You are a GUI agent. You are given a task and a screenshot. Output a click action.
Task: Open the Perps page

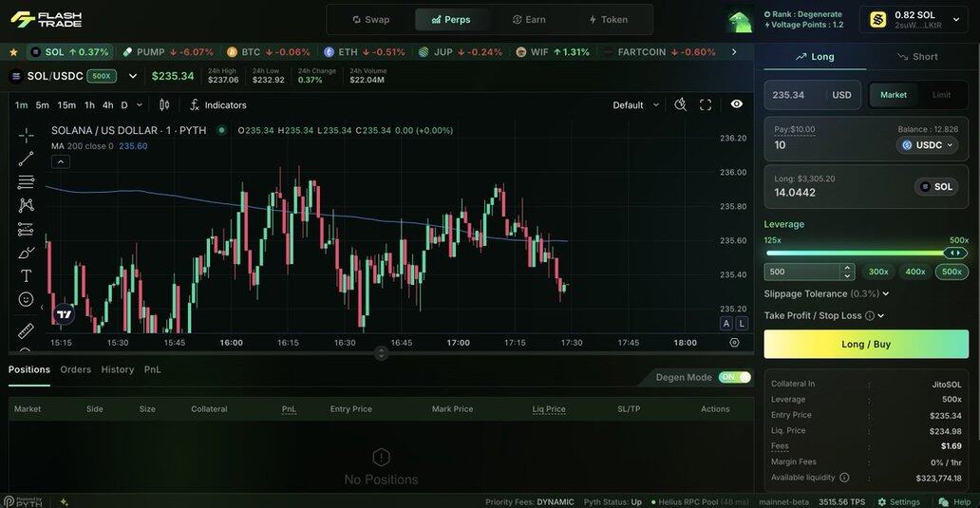point(451,19)
